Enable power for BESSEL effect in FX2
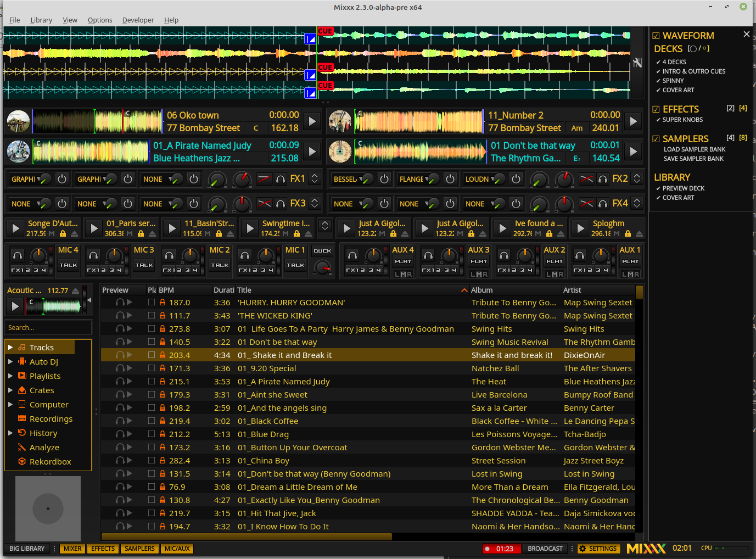Image resolution: width=756 pixels, height=559 pixels. click(x=384, y=179)
